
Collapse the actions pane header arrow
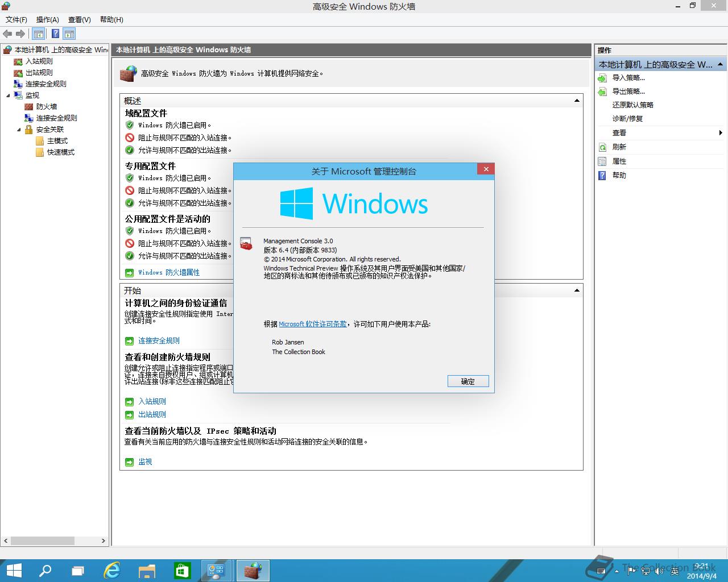pos(720,64)
